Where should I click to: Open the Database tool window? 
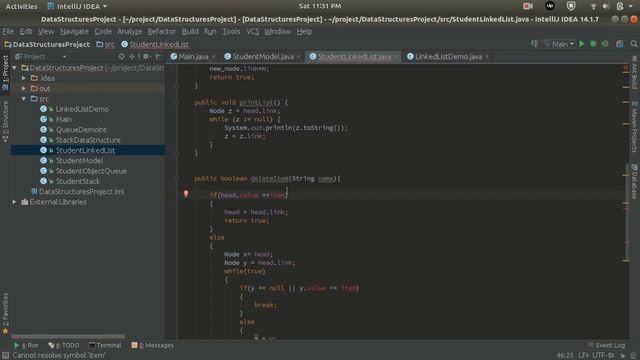(x=635, y=182)
